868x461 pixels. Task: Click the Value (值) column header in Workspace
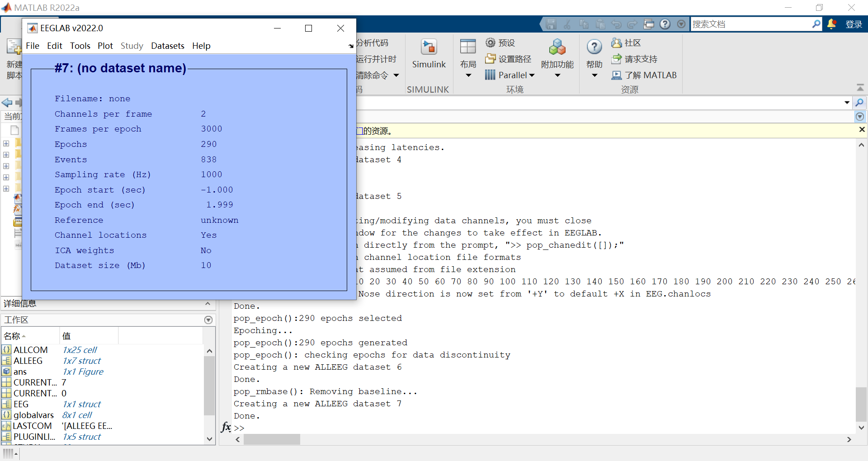[x=89, y=336]
